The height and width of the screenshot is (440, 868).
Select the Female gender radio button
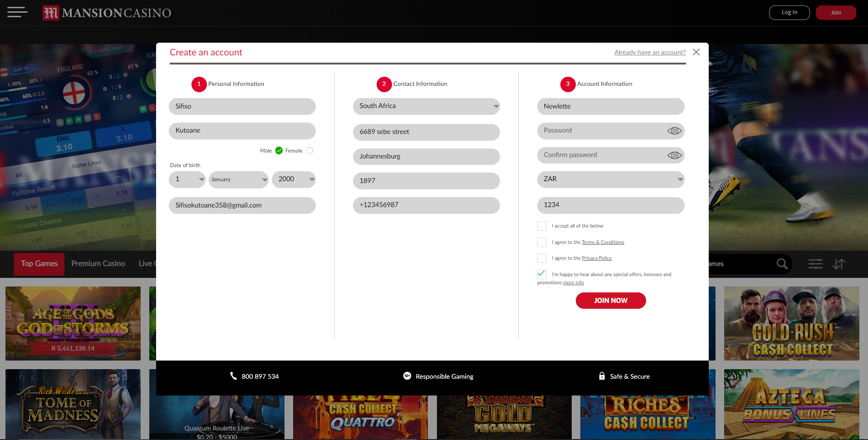(310, 151)
